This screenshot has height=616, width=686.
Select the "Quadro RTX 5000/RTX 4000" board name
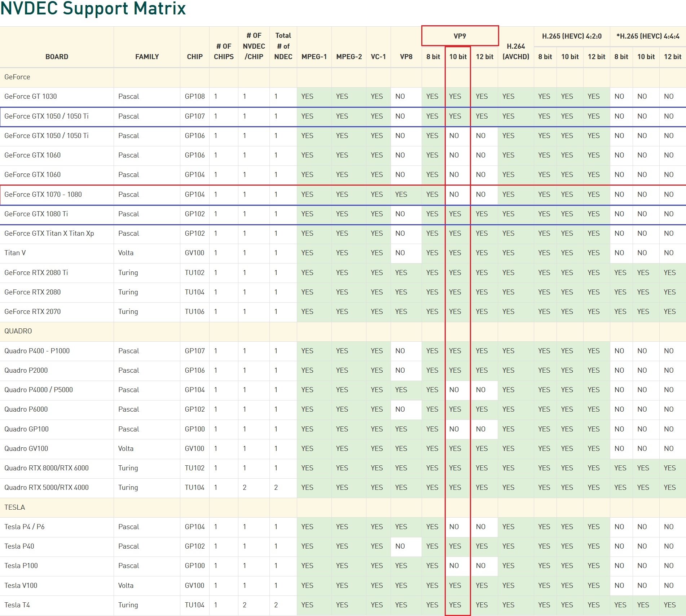point(47,487)
